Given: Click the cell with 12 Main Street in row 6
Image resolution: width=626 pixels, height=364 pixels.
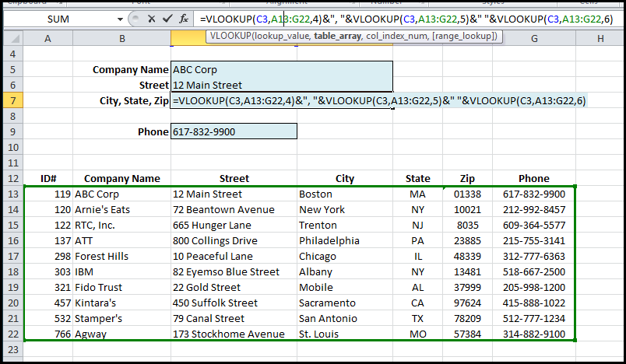Looking at the screenshot, I should pos(281,85).
